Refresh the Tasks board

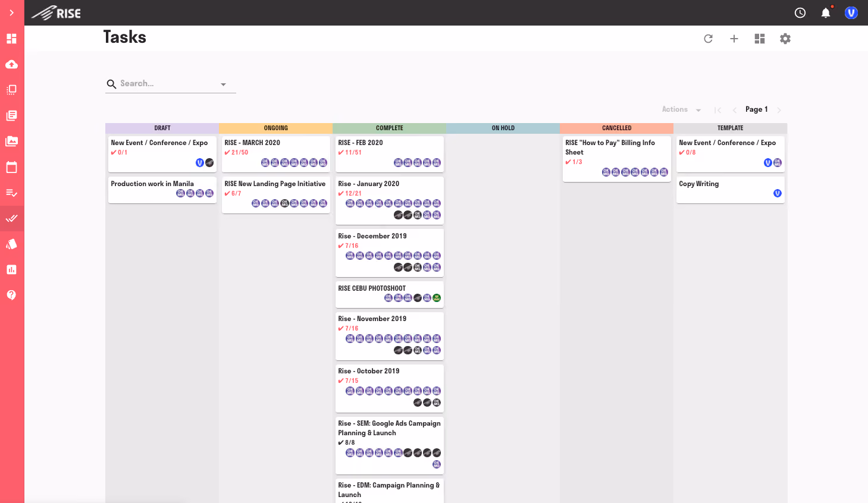tap(708, 39)
